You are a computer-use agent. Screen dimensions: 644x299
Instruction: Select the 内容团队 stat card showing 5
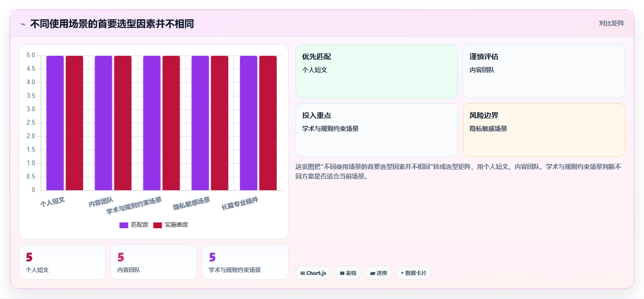(x=154, y=262)
